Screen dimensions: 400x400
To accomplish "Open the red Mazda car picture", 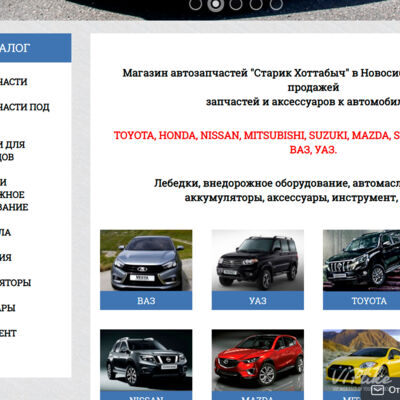I will (258, 360).
